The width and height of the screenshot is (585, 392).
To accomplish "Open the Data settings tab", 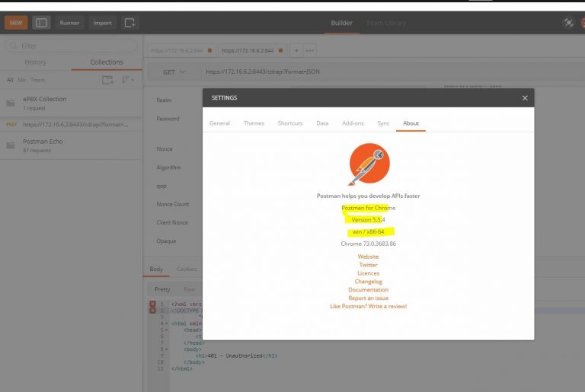I will coord(322,123).
